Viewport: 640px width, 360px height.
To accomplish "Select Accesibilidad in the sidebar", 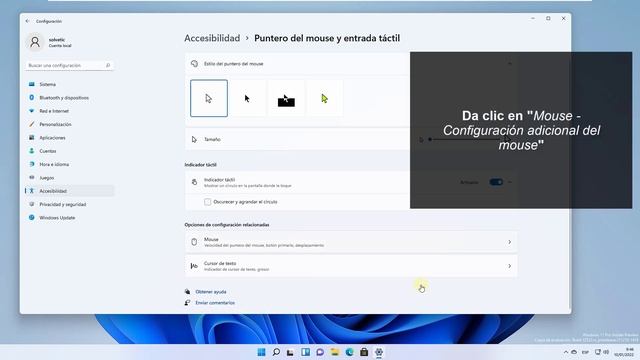I will [x=69, y=191].
